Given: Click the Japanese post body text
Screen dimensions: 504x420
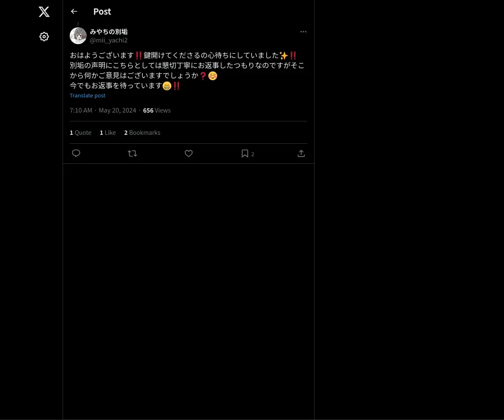Looking at the screenshot, I should click(x=187, y=71).
